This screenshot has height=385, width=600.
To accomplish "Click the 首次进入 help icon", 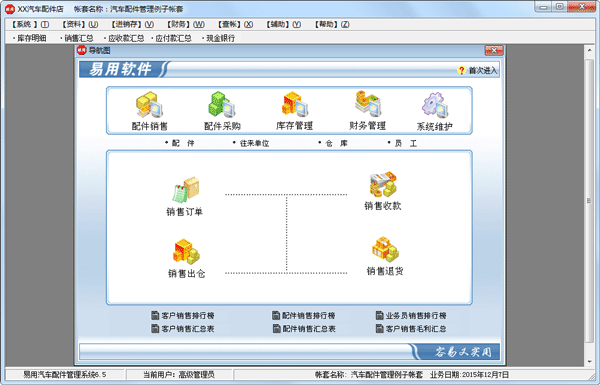I will [x=461, y=70].
